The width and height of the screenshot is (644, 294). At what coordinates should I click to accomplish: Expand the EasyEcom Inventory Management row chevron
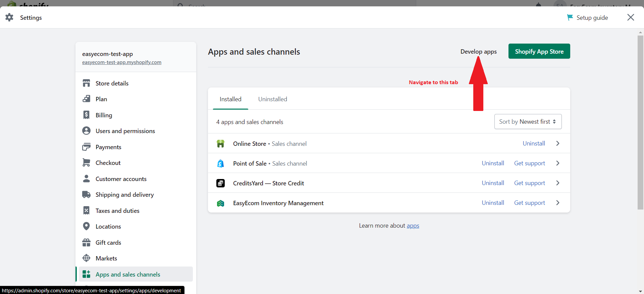click(x=558, y=203)
